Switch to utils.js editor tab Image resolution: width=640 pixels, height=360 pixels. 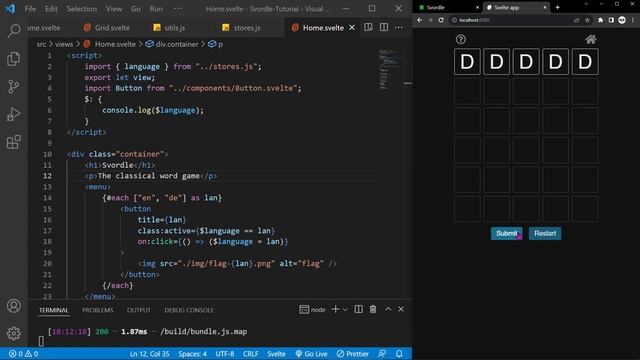point(170,28)
